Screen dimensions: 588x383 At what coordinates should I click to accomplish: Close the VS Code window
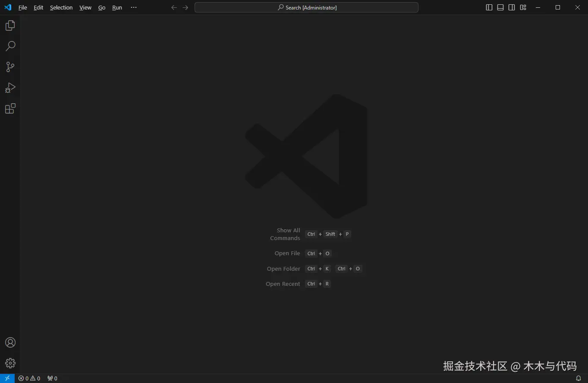578,7
